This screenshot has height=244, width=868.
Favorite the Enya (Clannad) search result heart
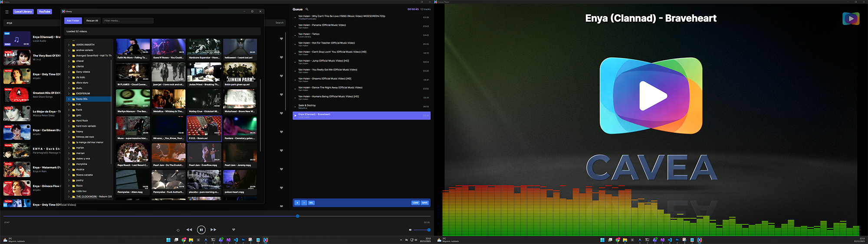point(281,39)
